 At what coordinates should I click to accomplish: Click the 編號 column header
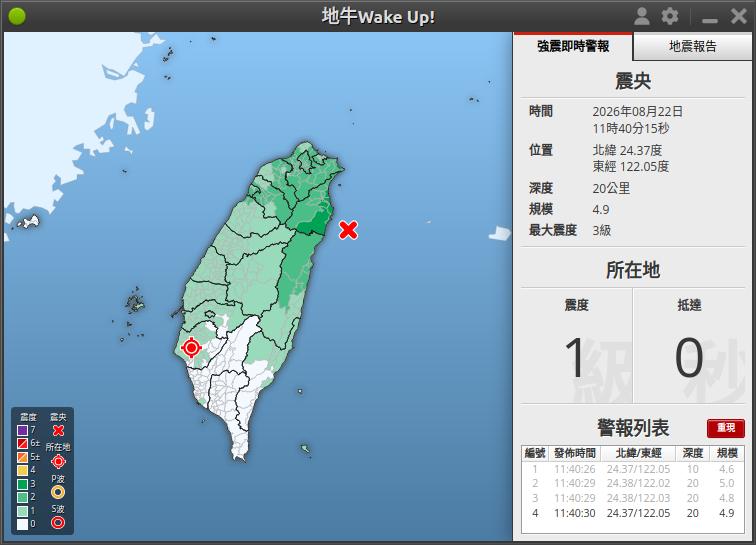point(535,453)
